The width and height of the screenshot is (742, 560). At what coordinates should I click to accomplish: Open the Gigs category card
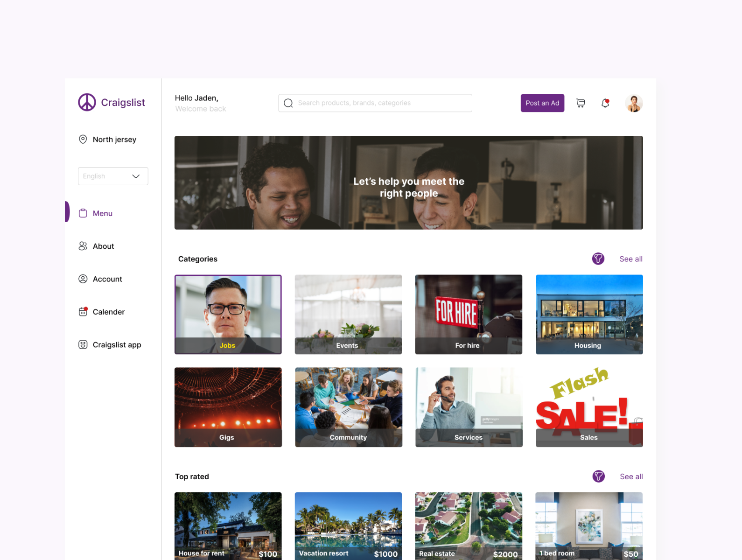pyautogui.click(x=228, y=407)
